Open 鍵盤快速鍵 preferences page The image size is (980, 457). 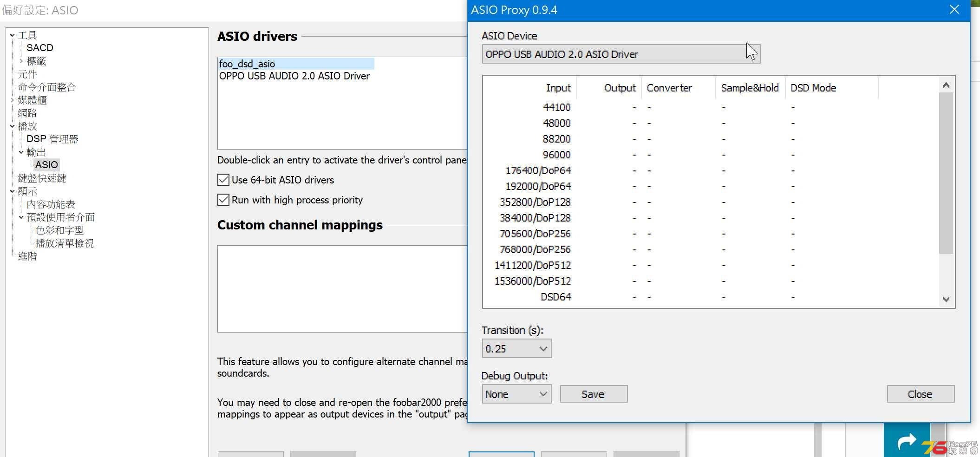pos(42,178)
